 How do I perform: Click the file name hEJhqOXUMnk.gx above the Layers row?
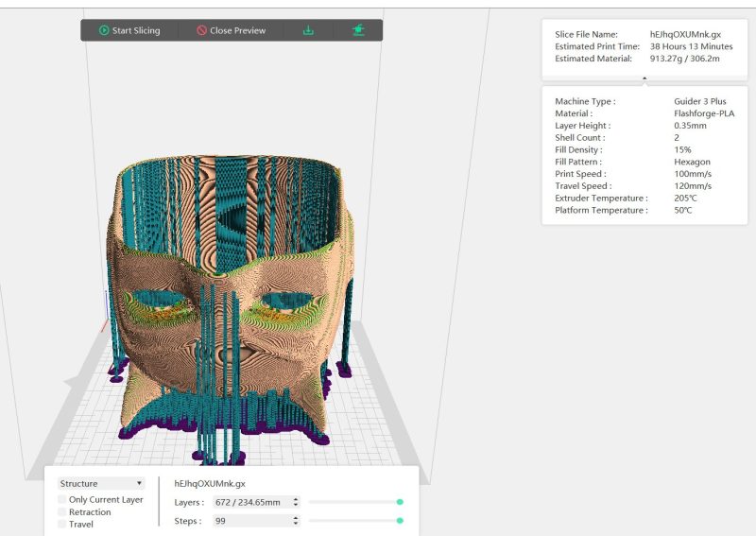(210, 483)
